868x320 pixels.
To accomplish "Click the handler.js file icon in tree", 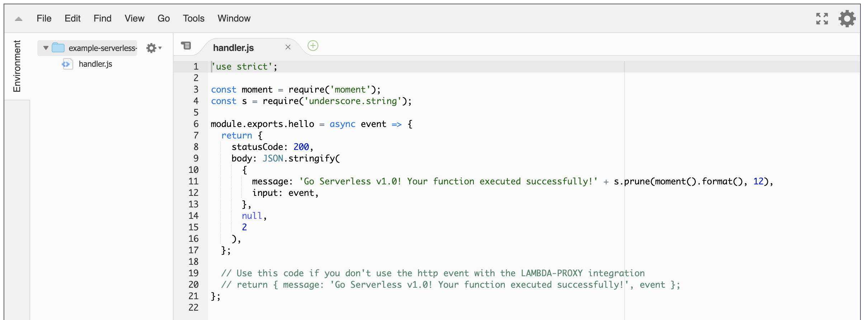I will 67,64.
